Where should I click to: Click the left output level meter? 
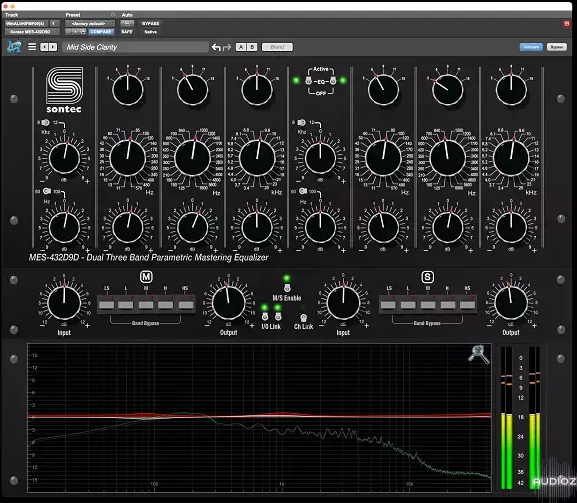(506, 418)
